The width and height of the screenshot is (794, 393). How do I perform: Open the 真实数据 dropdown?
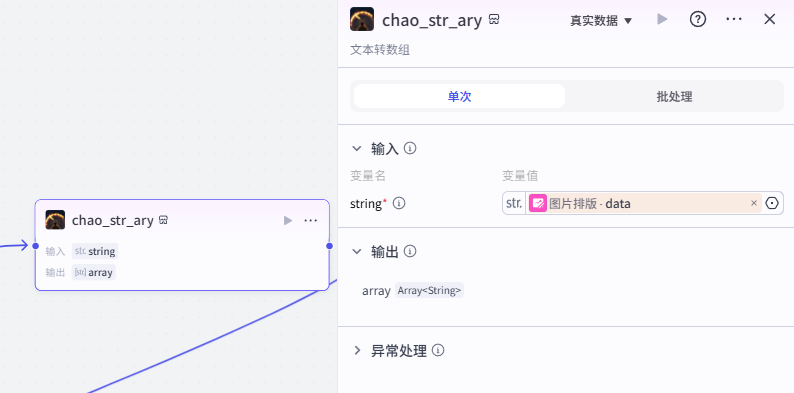601,21
